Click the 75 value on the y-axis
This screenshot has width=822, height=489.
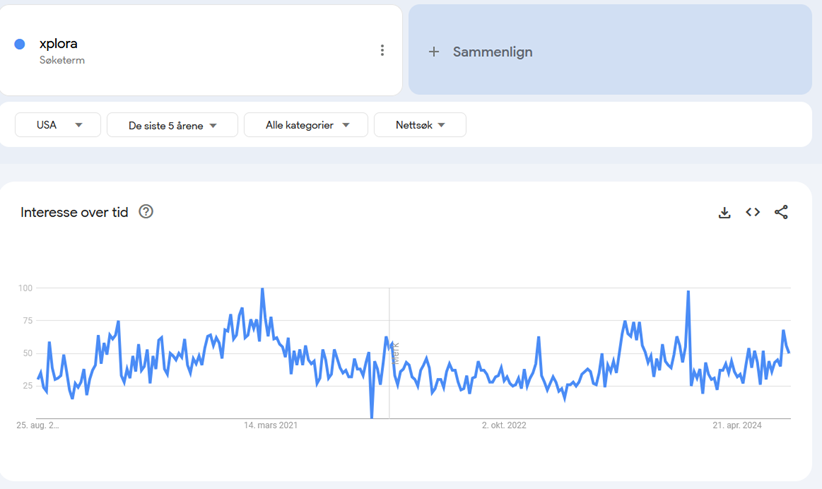28,320
